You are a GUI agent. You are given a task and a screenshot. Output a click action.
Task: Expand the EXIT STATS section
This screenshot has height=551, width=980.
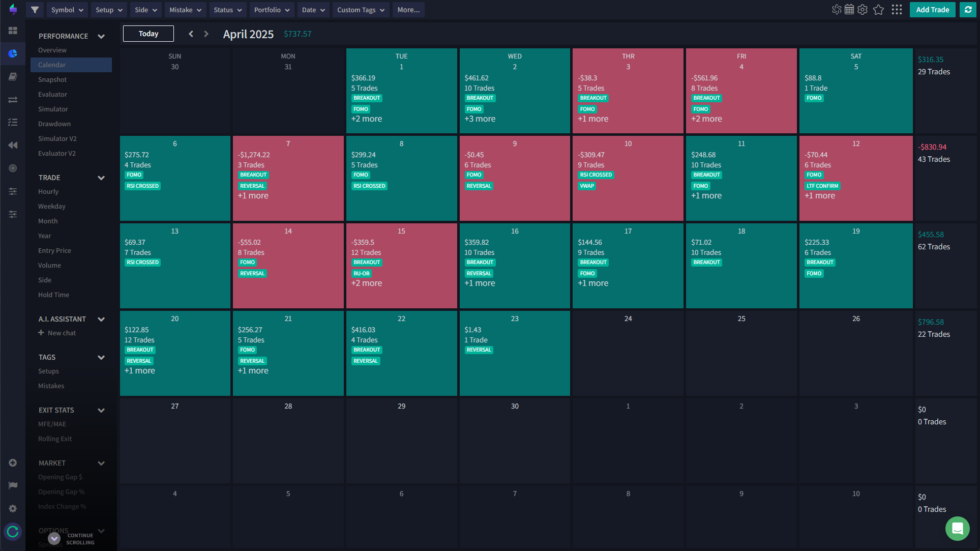pyautogui.click(x=101, y=410)
